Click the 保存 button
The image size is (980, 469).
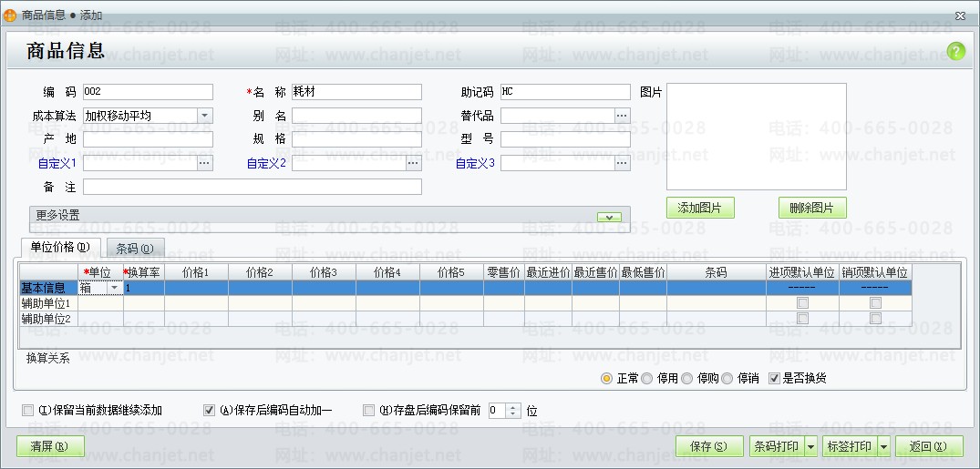(709, 446)
